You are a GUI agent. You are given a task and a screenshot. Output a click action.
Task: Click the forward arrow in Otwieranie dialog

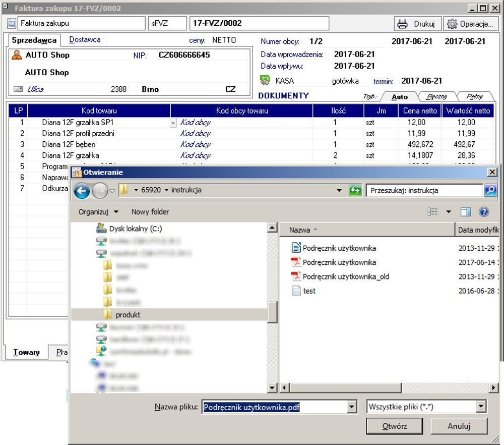click(100, 191)
